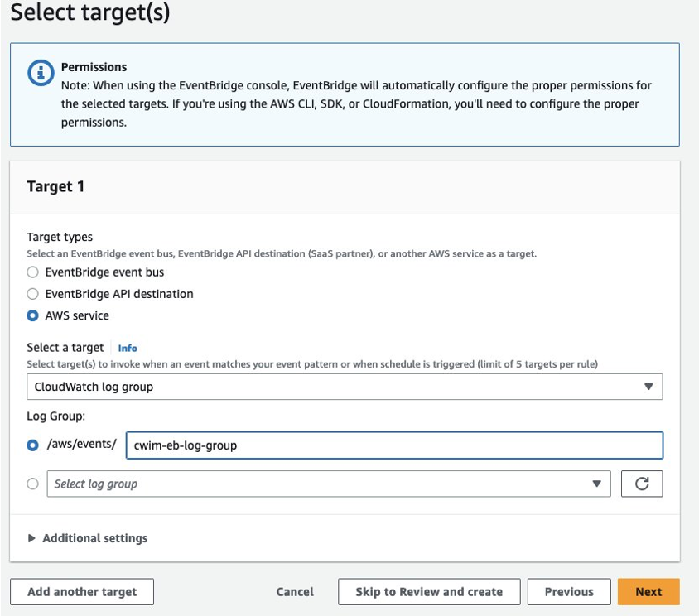Click the Cancel button
This screenshot has width=699, height=616.
pyautogui.click(x=295, y=592)
